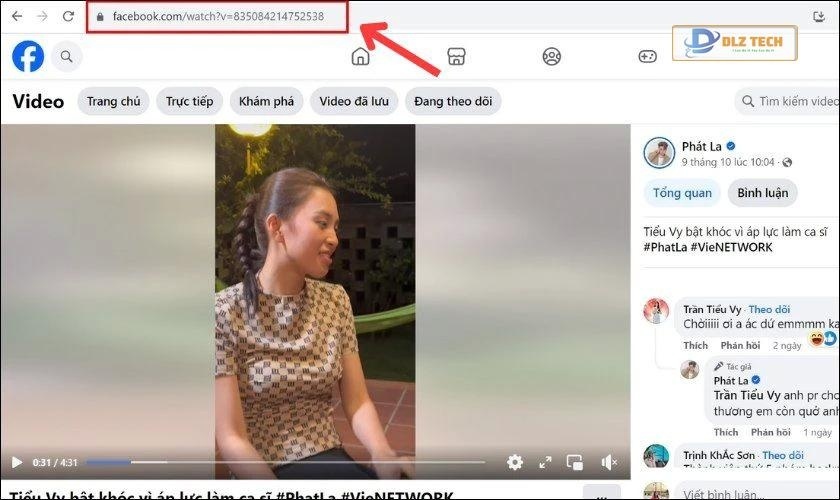This screenshot has height=500, width=840.
Task: Switch to the Tổng quan tab
Action: tap(682, 193)
